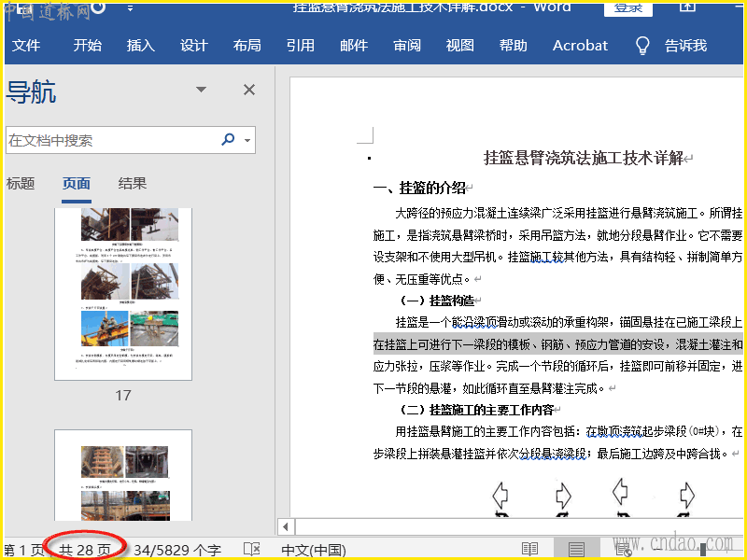
Task: Open navigation pane task options dropdown
Action: pyautogui.click(x=201, y=90)
